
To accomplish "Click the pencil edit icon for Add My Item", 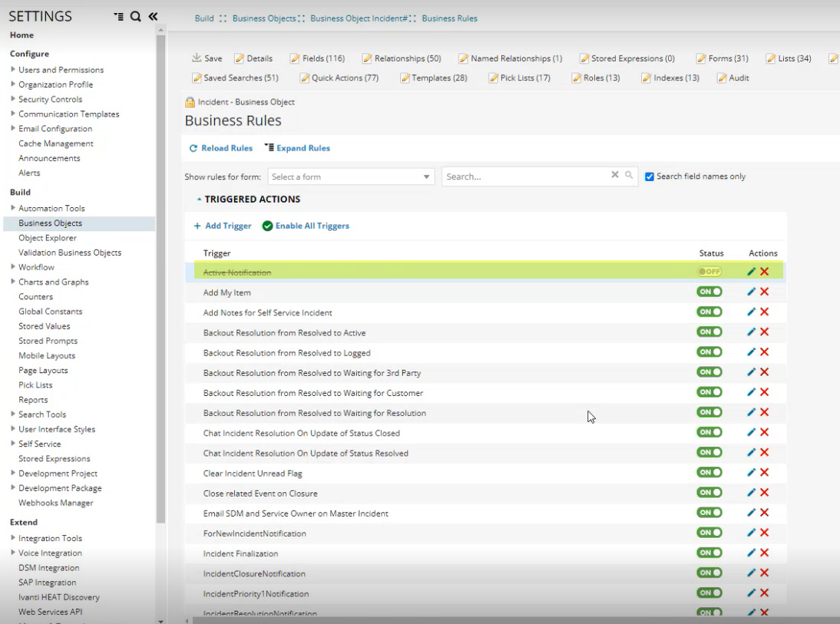I will point(752,292).
